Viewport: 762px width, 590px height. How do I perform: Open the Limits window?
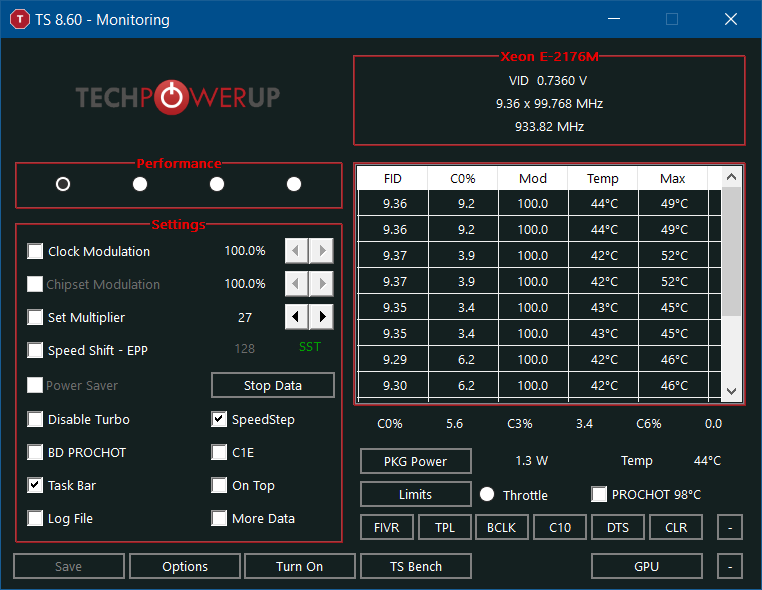tap(416, 494)
